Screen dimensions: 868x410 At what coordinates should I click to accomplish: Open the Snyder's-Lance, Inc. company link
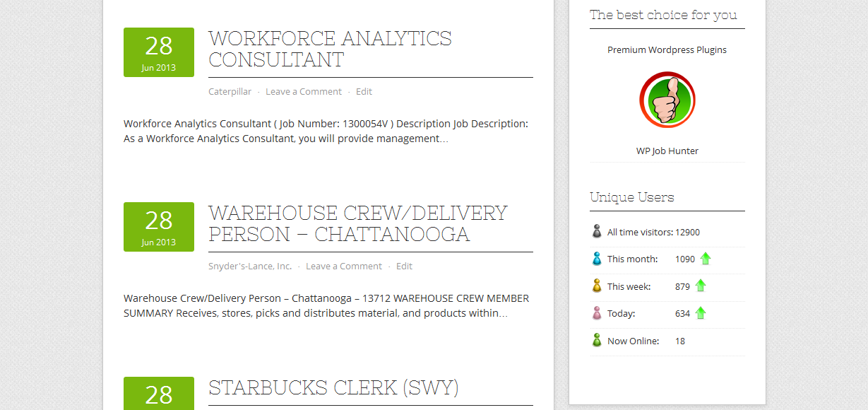250,266
